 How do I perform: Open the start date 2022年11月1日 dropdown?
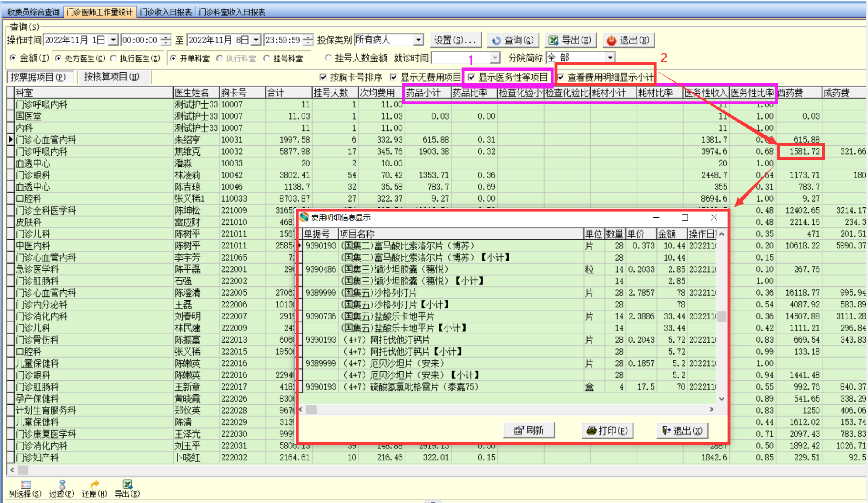[113, 40]
